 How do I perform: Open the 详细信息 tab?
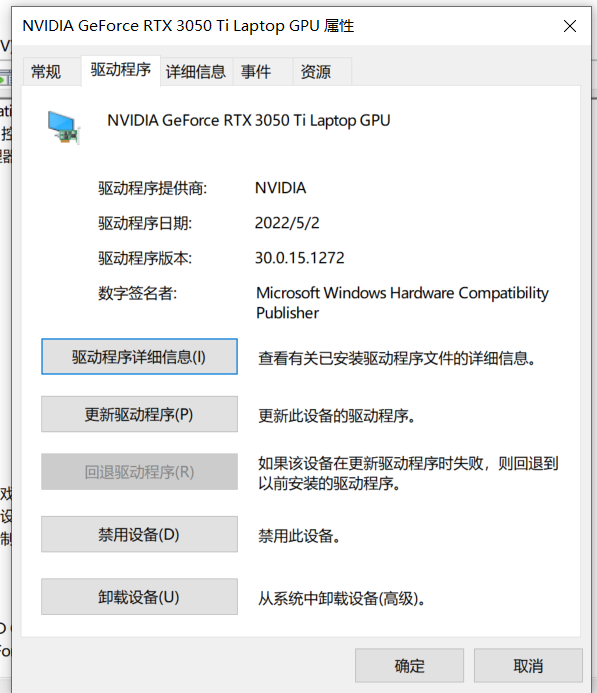pyautogui.click(x=196, y=71)
